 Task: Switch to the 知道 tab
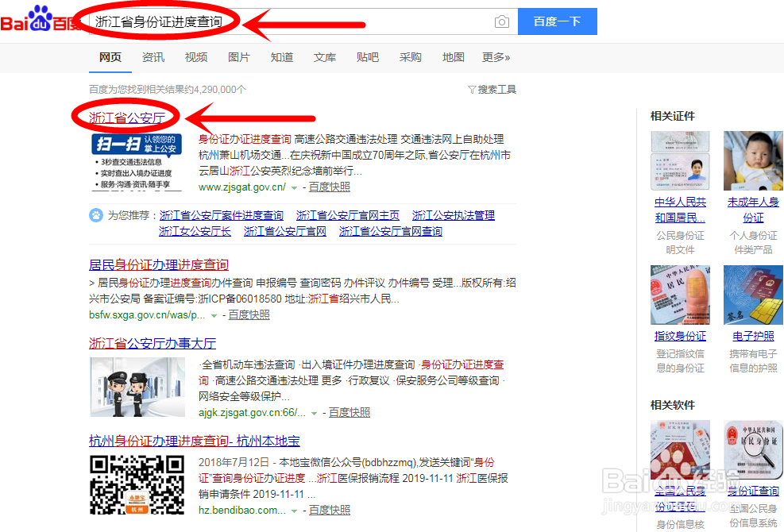[281, 57]
